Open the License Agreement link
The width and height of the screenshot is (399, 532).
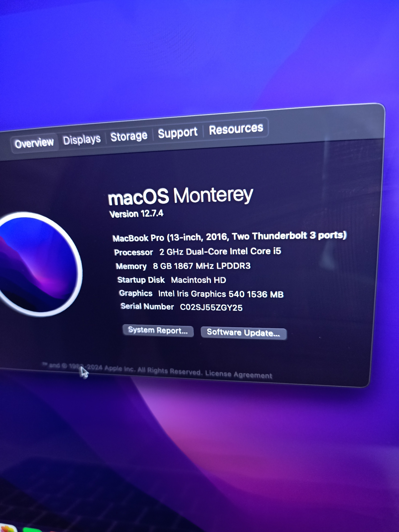(239, 374)
